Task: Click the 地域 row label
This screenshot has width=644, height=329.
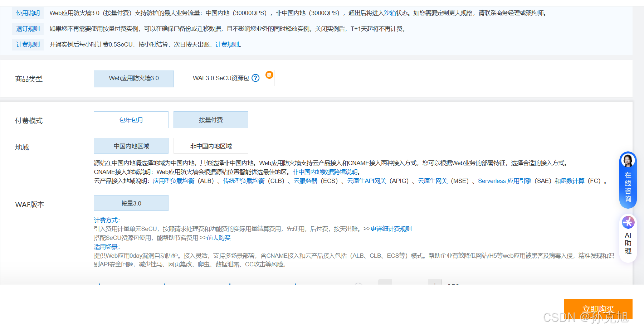Action: tap(22, 147)
